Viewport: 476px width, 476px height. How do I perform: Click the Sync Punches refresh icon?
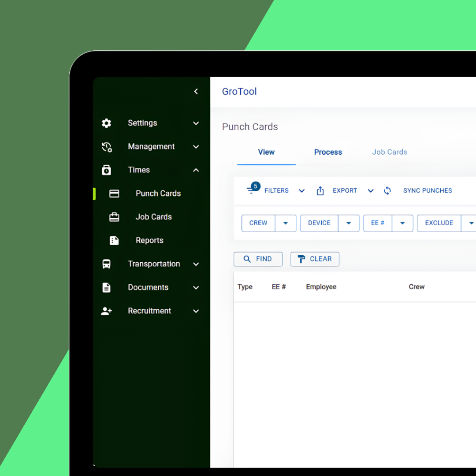pyautogui.click(x=387, y=191)
